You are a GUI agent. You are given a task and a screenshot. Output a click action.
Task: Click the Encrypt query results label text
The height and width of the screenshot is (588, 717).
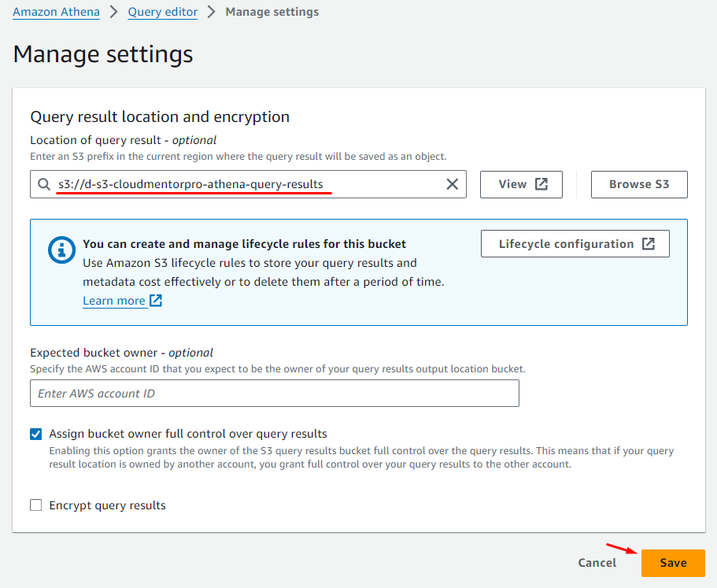pos(107,505)
